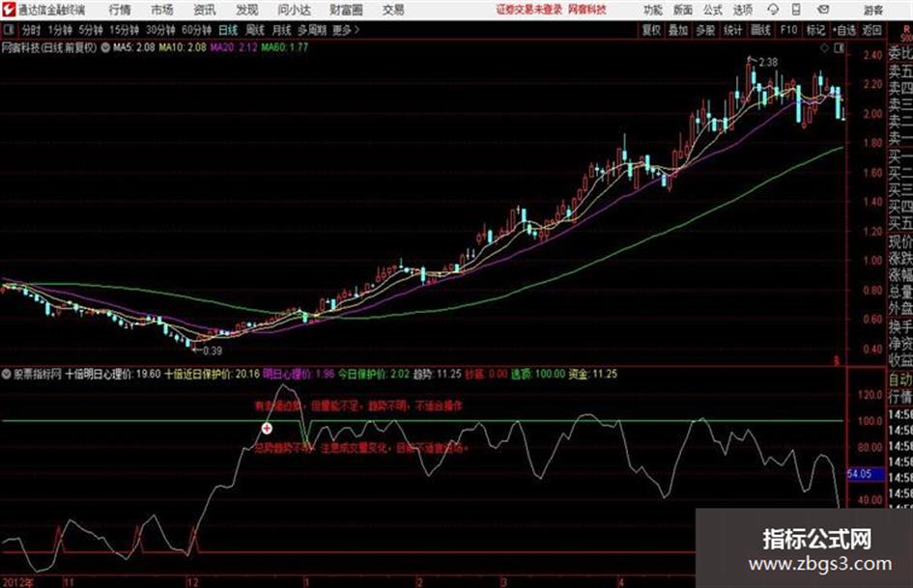Switch to the 5分钟 period tab
This screenshot has height=588, width=913.
click(x=91, y=30)
